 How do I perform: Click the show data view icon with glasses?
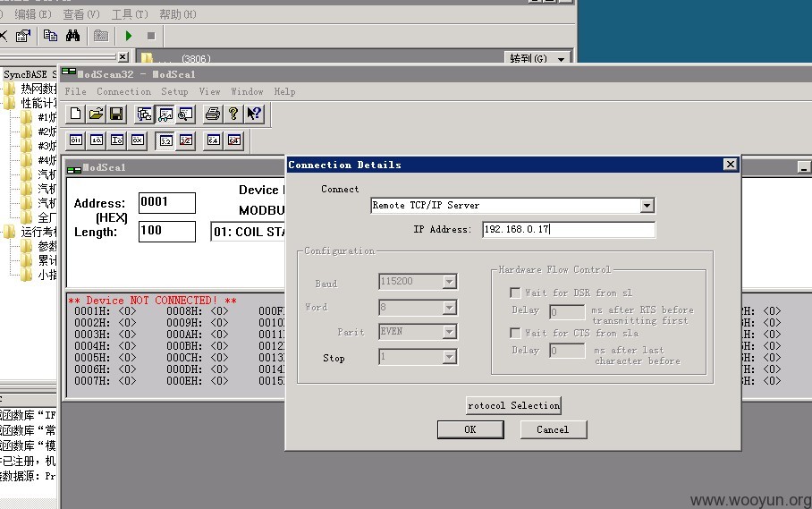coord(165,114)
